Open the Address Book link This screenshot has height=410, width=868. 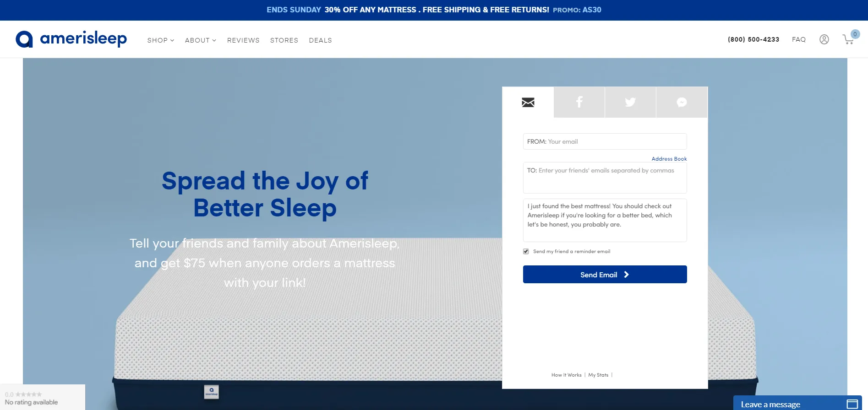[x=669, y=159]
